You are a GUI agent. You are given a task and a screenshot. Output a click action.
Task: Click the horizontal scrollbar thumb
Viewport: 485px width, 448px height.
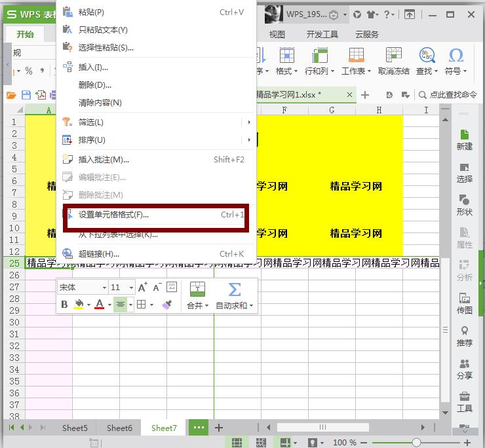322,427
